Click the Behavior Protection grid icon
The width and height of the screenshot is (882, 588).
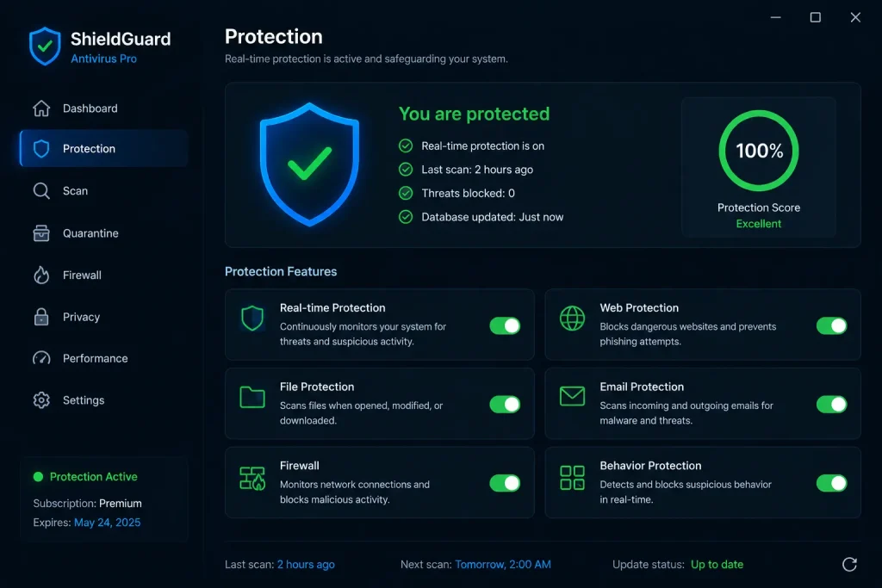coord(572,478)
